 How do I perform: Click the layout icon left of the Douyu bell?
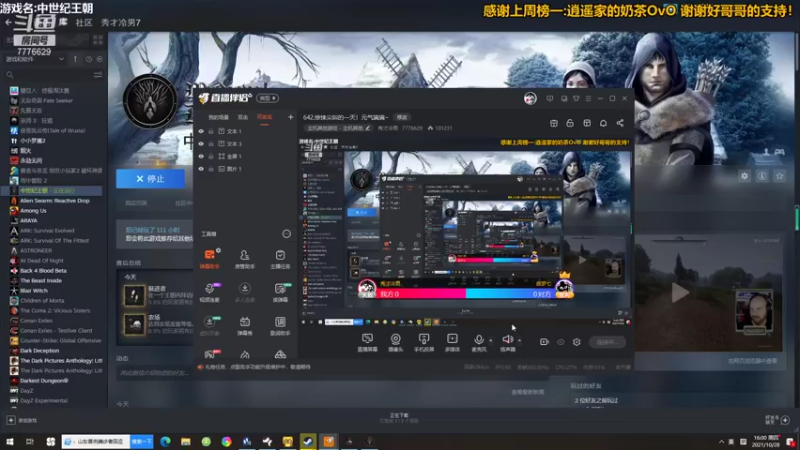click(x=587, y=123)
